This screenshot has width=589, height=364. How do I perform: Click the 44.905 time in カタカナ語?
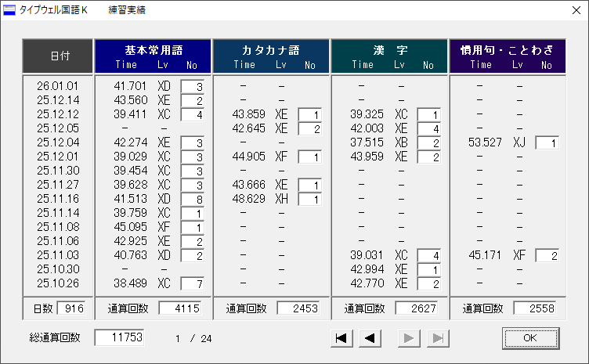pos(248,157)
